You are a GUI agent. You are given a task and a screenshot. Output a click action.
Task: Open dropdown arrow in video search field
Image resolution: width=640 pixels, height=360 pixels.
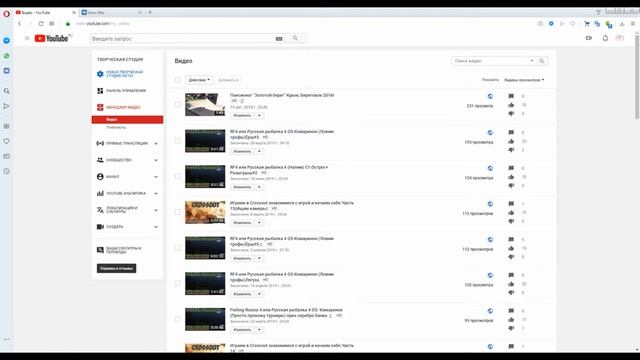532,61
